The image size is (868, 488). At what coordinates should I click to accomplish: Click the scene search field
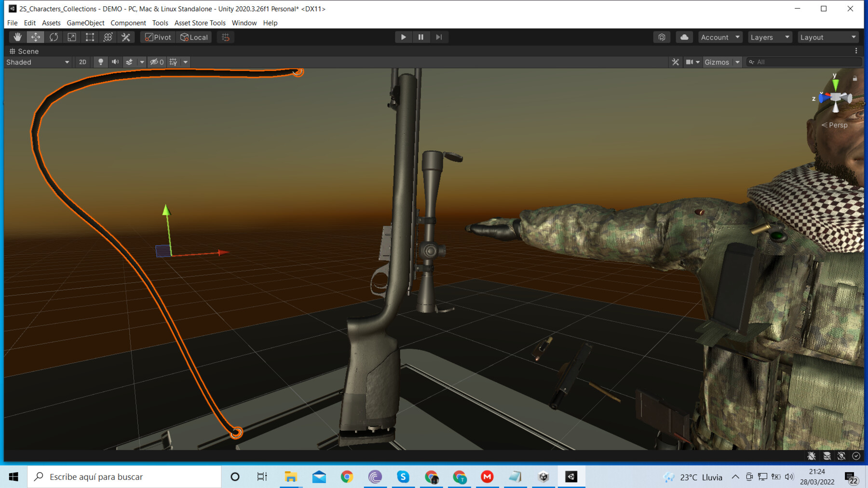pos(803,62)
